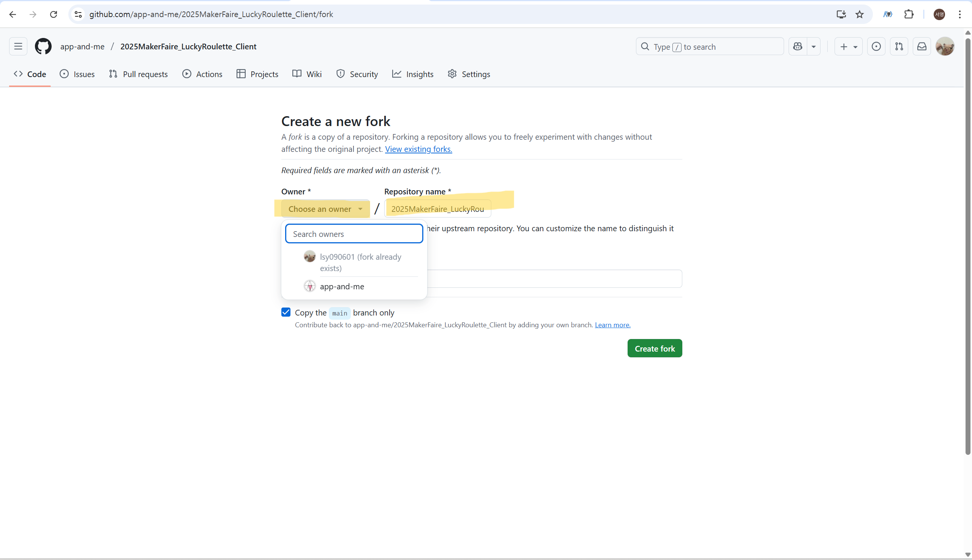
Task: Open the Copilot chat icon
Action: 798,47
